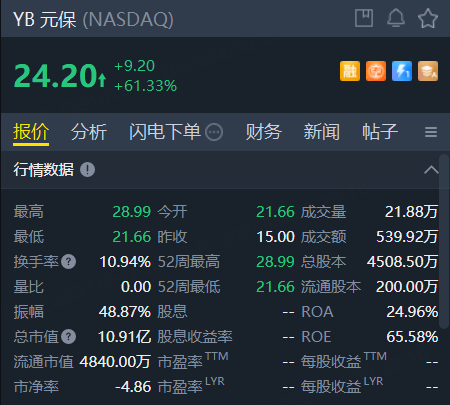Open the notes bookmark icon

(364, 18)
